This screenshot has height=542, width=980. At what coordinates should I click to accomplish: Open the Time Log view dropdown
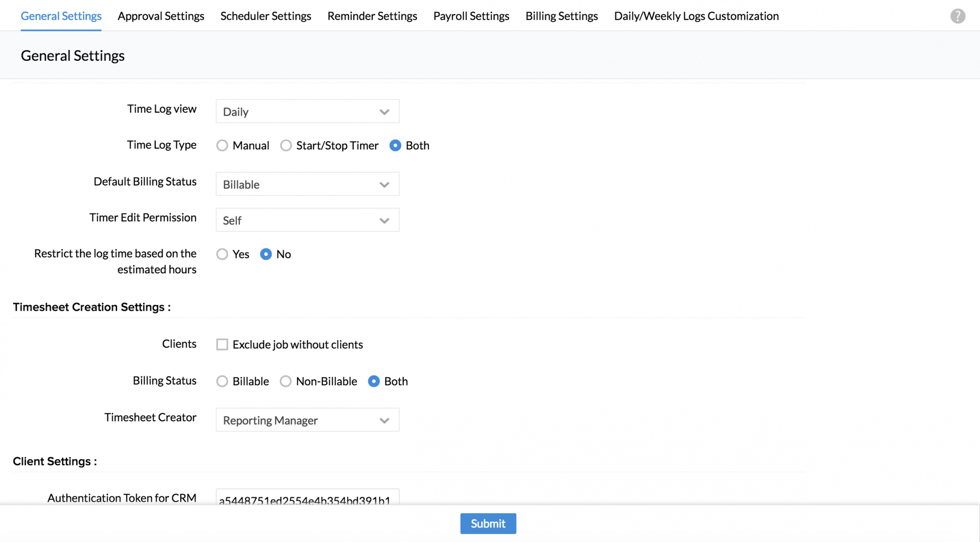307,112
